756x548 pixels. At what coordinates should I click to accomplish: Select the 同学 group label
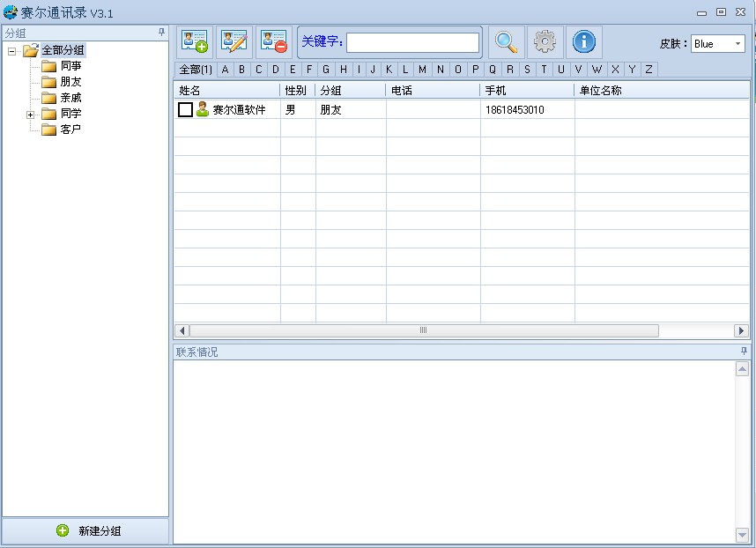70,114
